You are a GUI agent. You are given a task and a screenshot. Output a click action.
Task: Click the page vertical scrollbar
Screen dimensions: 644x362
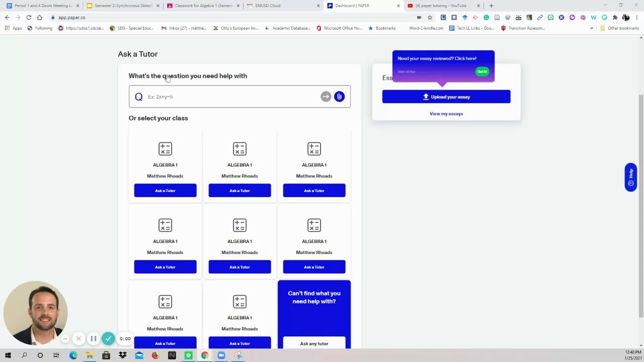click(641, 206)
